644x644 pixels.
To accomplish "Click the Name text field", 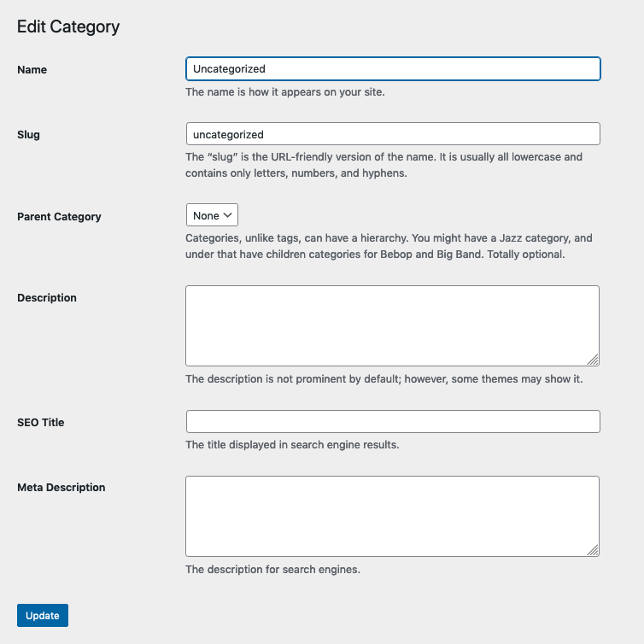I will pyautogui.click(x=393, y=69).
